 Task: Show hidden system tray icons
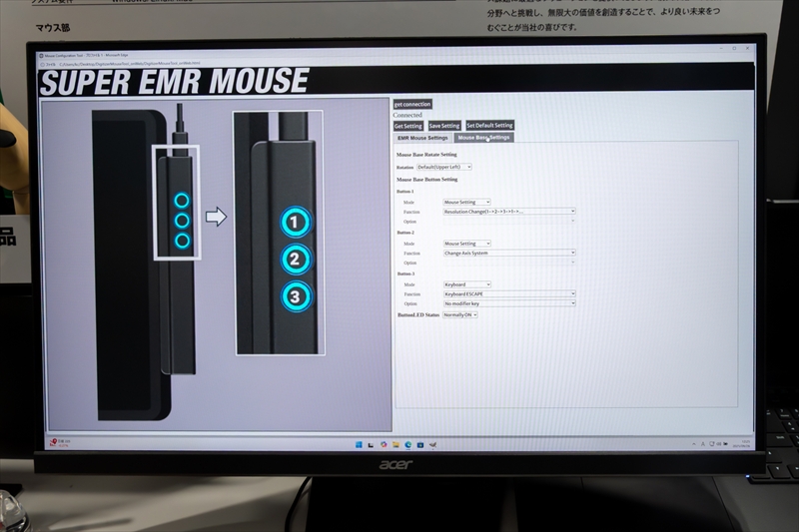[693, 444]
